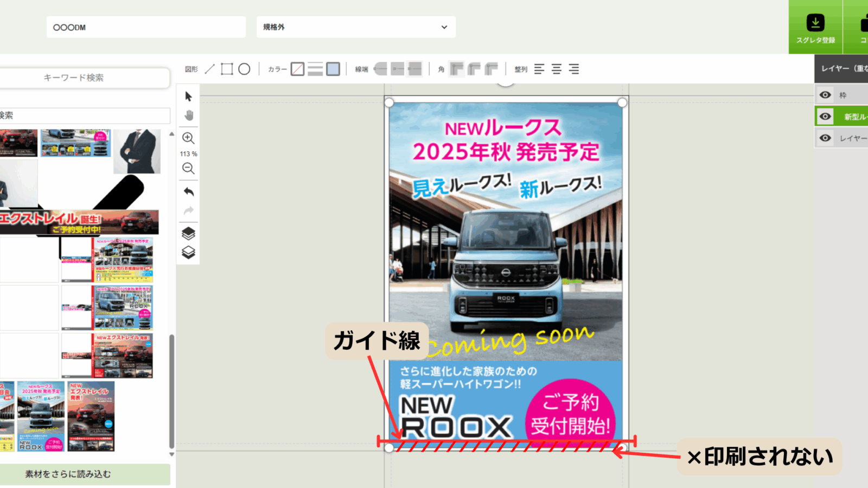Toggle the bottom レイヤー layer eye icon

click(825, 138)
